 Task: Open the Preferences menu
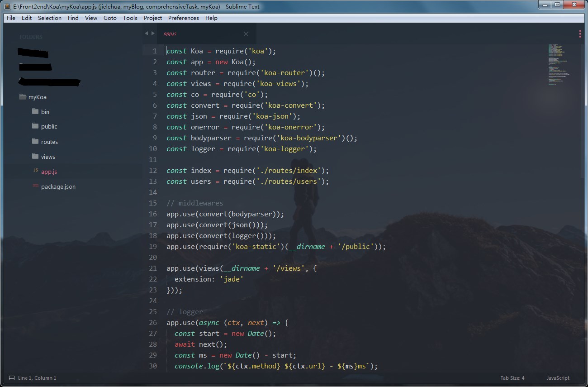183,18
